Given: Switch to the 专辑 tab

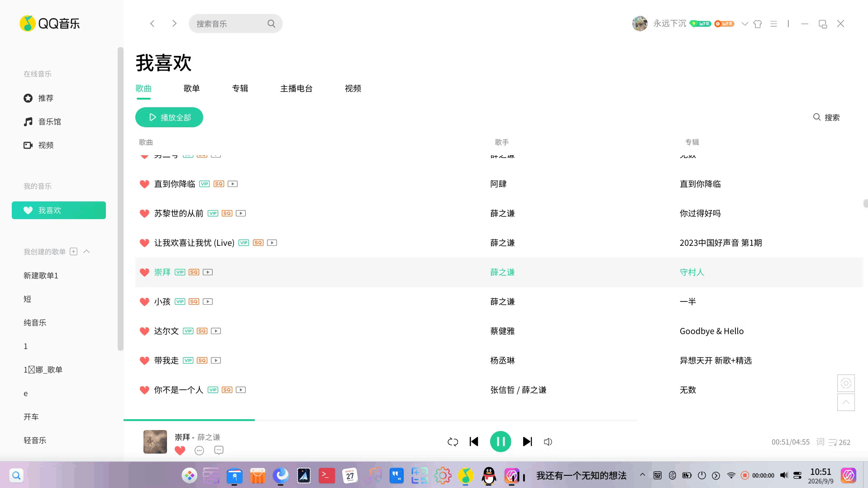Looking at the screenshot, I should (x=240, y=88).
